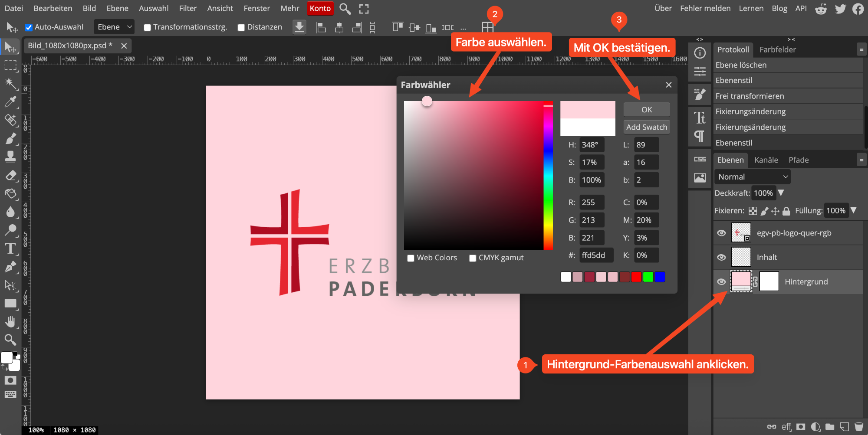Select the Text tool in left toolbar
Screen dimensions: 868x435
[10, 249]
